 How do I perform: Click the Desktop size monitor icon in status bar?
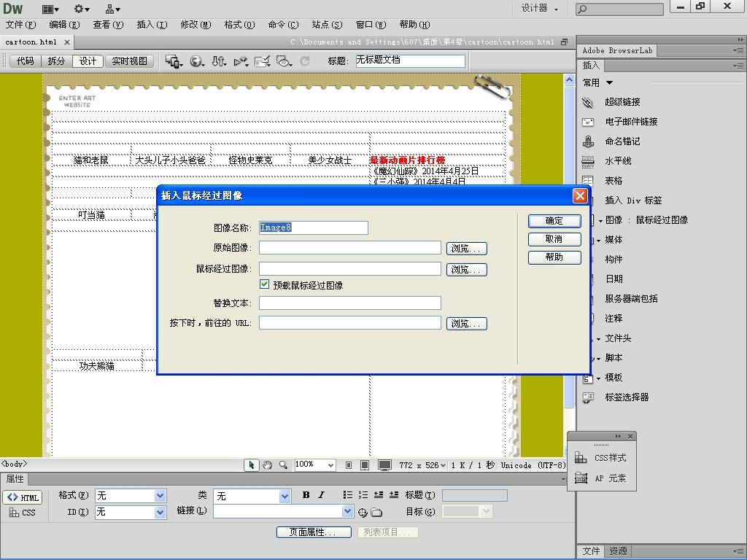pos(384,465)
